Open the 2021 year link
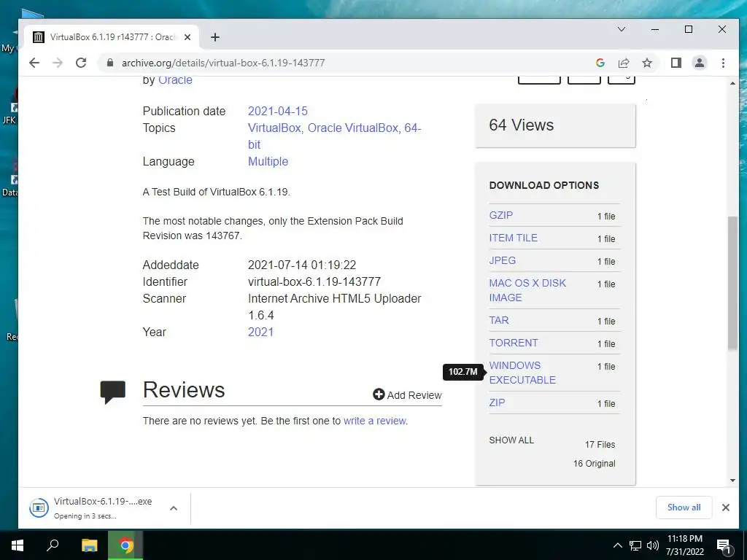747x560 pixels. click(260, 332)
